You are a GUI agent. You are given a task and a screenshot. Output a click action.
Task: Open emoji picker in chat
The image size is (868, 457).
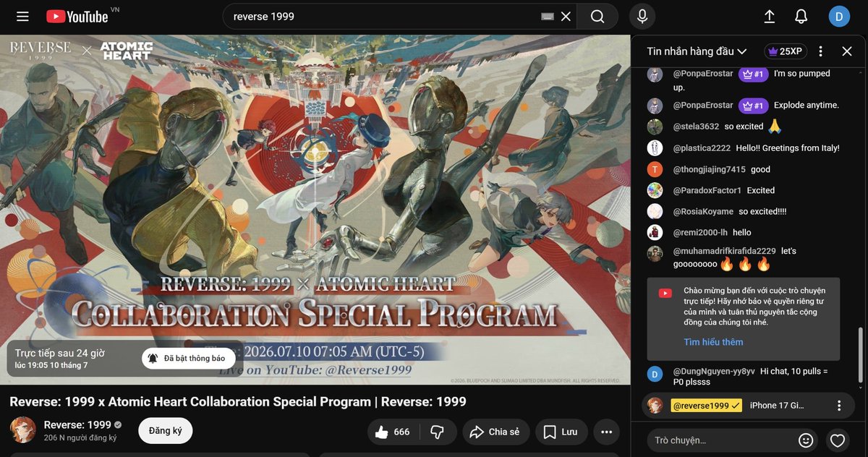pyautogui.click(x=806, y=440)
